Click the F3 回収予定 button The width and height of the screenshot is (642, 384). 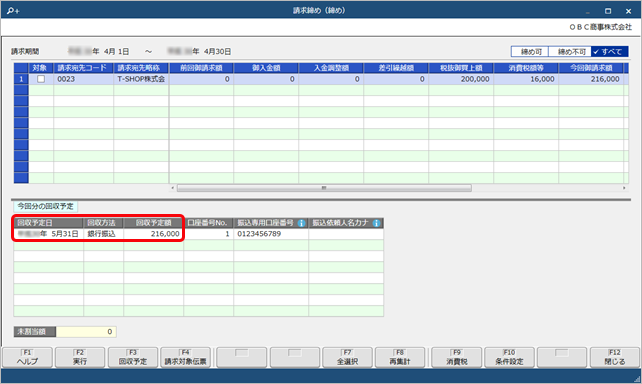click(x=133, y=357)
